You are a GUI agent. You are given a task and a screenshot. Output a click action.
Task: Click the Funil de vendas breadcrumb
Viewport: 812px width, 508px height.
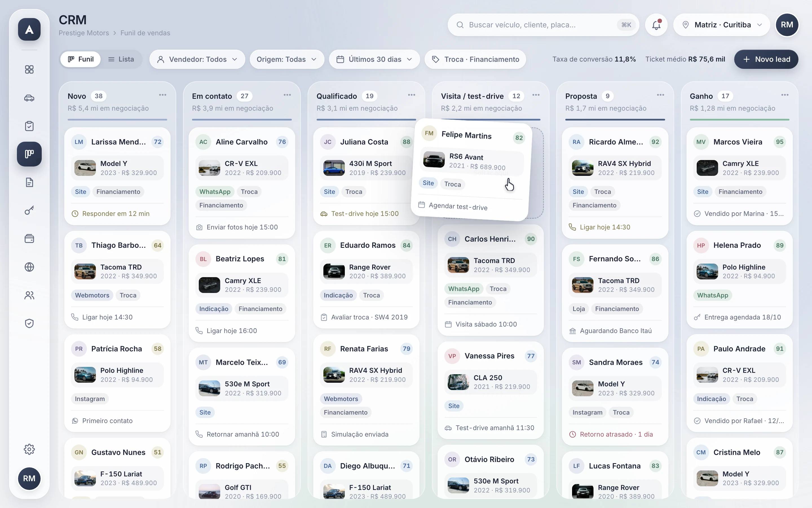(145, 33)
